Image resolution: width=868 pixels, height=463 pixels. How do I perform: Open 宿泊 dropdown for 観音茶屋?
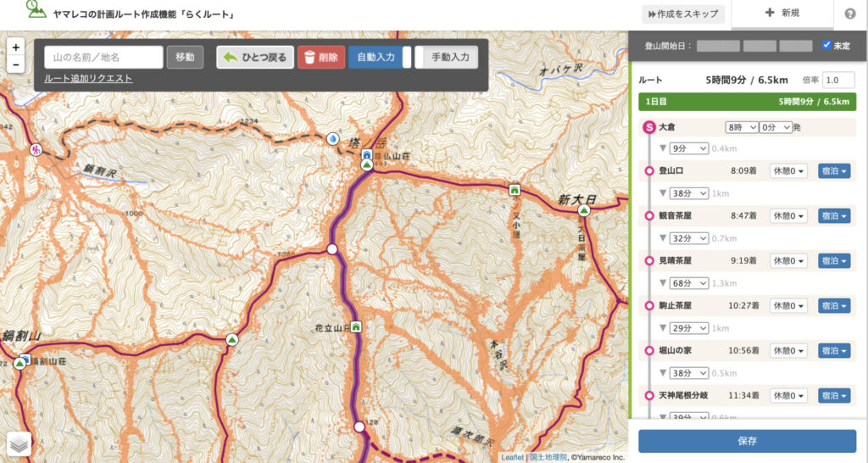coord(834,216)
